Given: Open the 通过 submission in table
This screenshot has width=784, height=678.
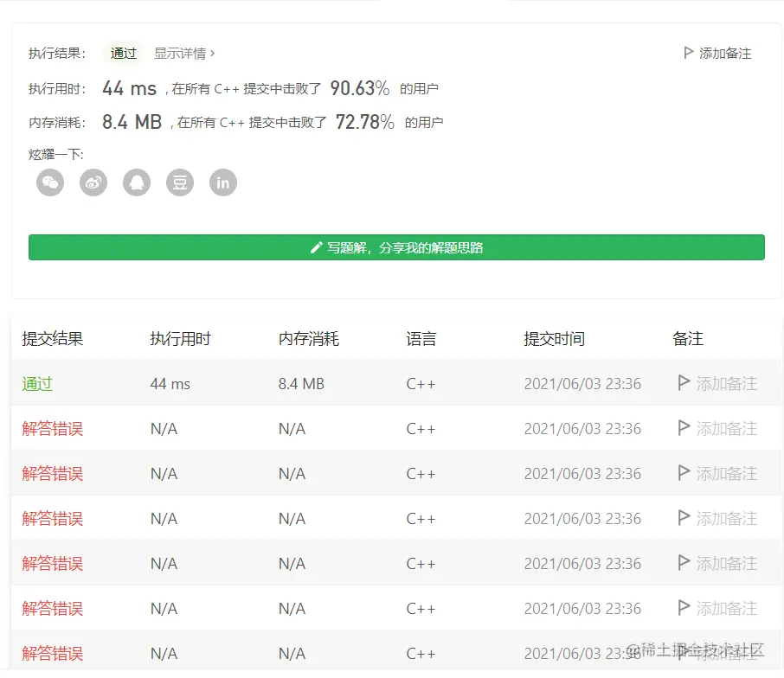Looking at the screenshot, I should [37, 384].
